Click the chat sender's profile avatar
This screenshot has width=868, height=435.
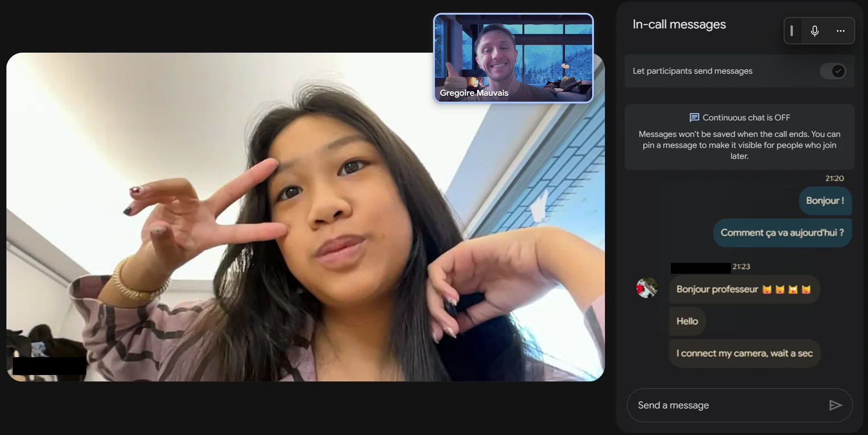coord(647,288)
